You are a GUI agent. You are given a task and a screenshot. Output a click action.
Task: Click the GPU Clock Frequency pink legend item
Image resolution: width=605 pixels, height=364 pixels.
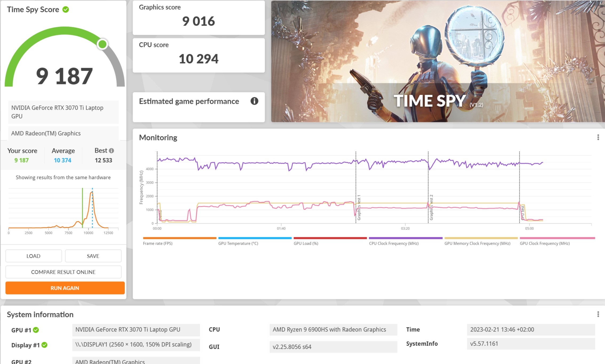pos(557,241)
